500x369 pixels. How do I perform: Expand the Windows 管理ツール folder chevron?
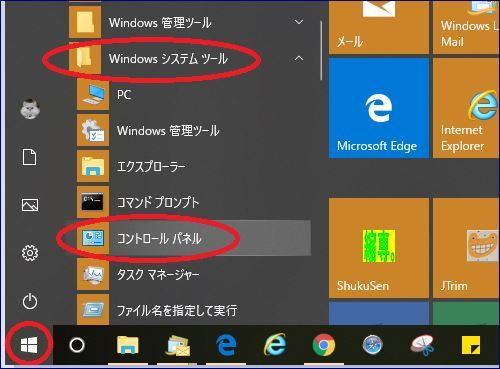[x=299, y=22]
